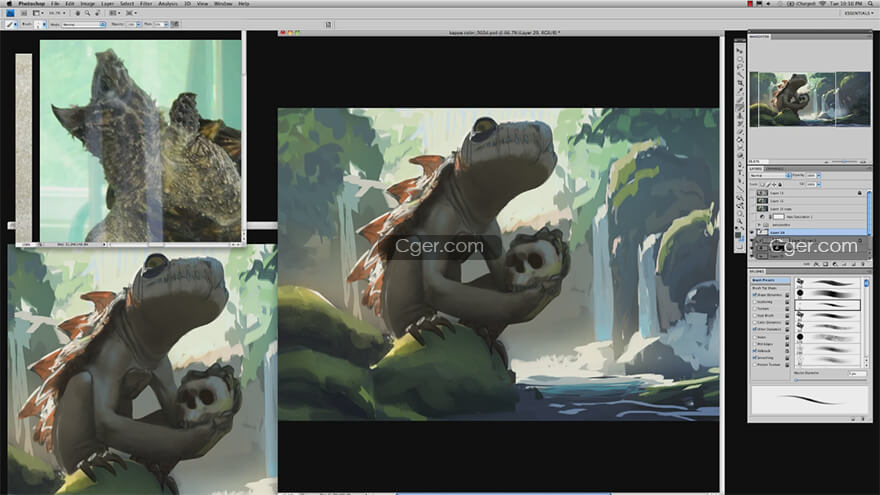Open the Window menu
The image size is (880, 495).
click(x=223, y=3)
